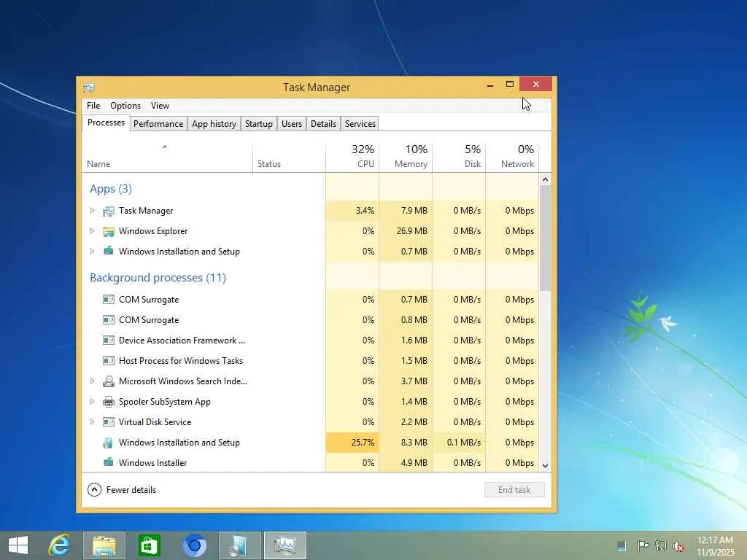This screenshot has height=560, width=747.
Task: Click Host Process for Windows Tasks icon
Action: click(109, 361)
